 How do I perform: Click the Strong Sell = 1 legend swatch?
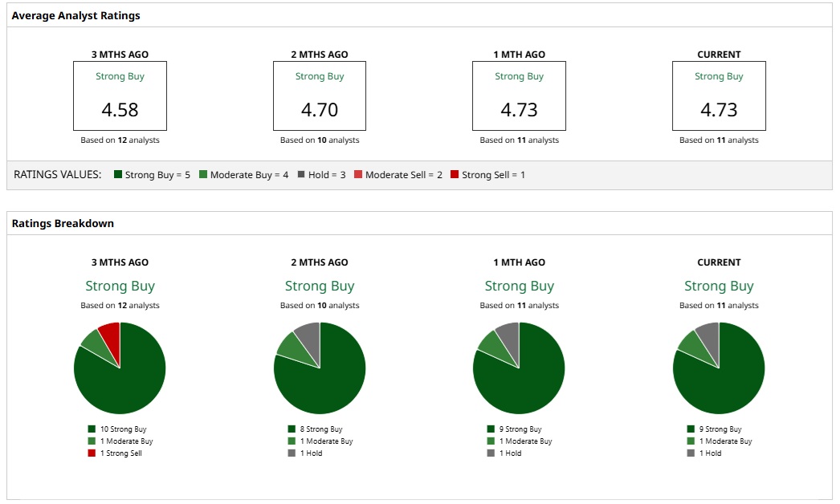pos(455,175)
